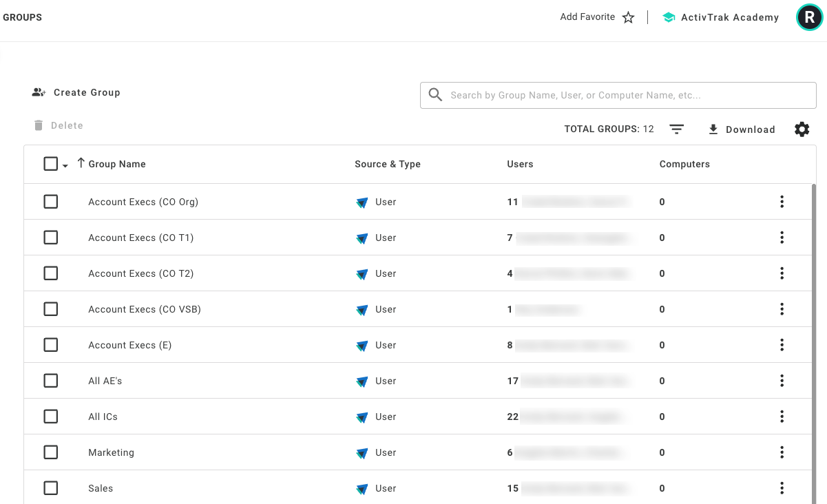
Task: Open the Account Execs (E) group name
Action: [x=130, y=345]
